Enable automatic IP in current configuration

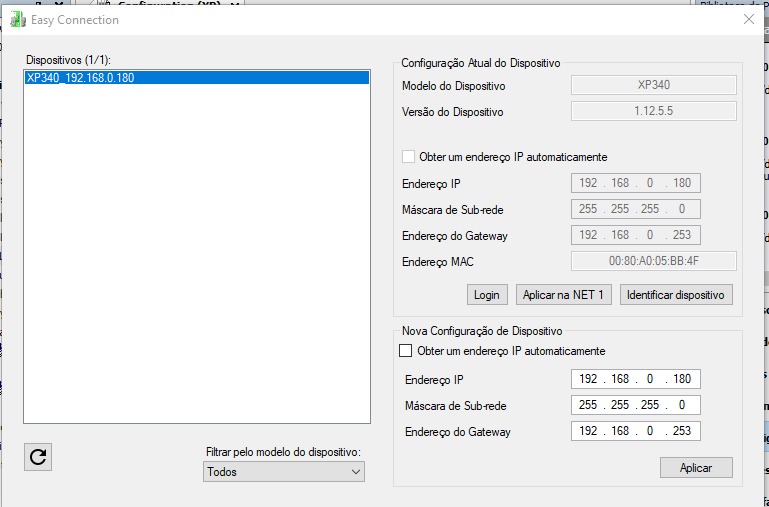coord(408,157)
